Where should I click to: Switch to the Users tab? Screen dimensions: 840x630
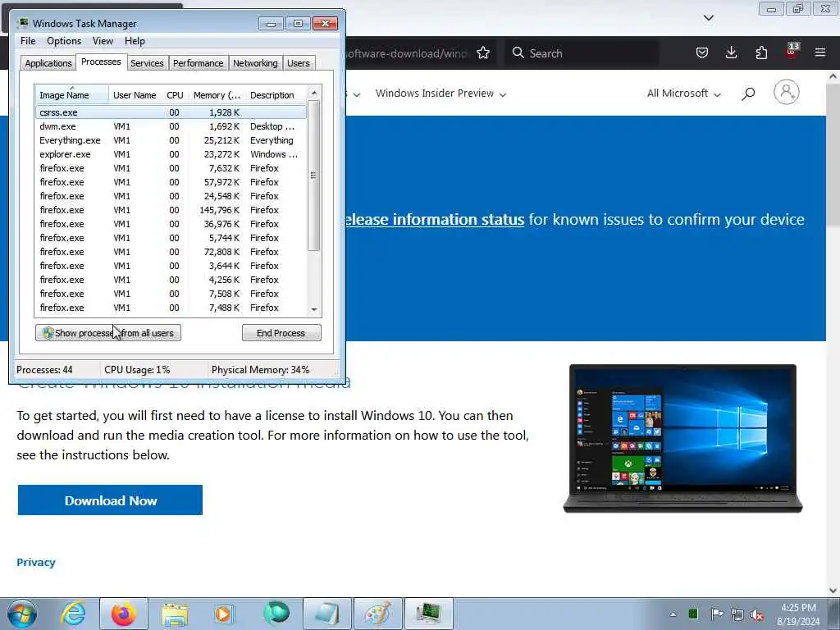(299, 63)
